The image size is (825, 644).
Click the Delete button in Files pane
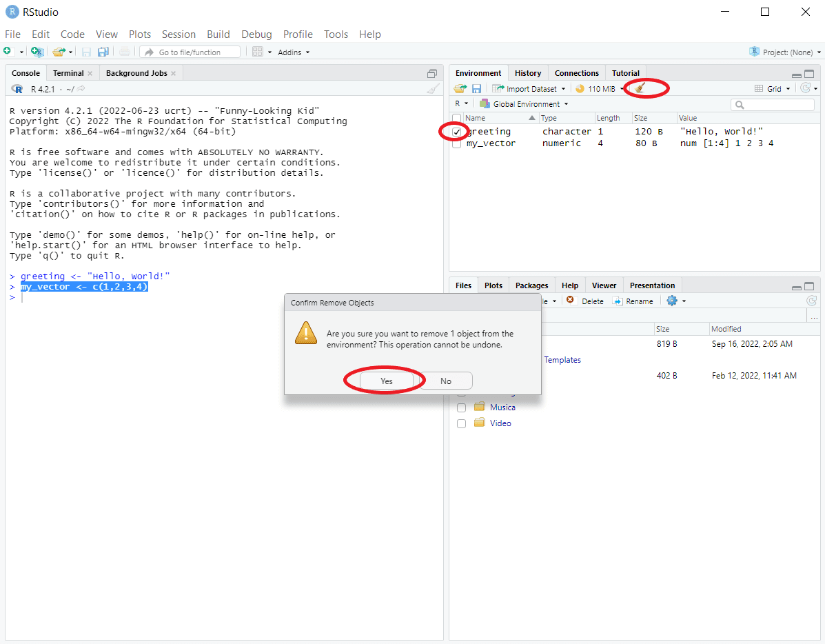585,301
